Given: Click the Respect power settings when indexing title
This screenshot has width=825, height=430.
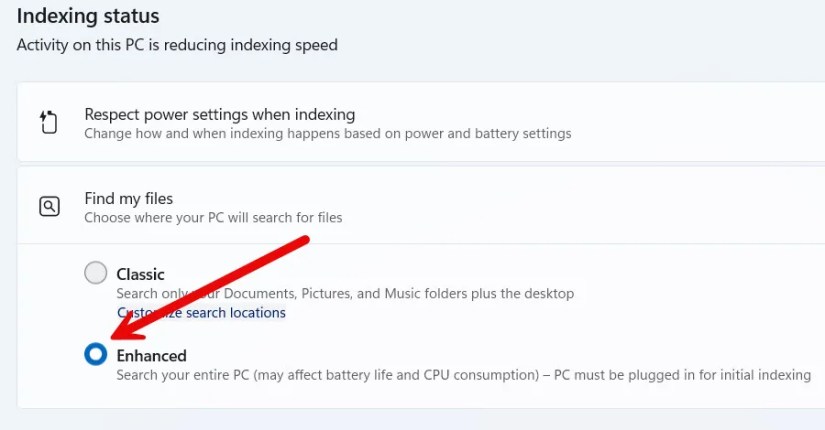Looking at the screenshot, I should pos(219,114).
